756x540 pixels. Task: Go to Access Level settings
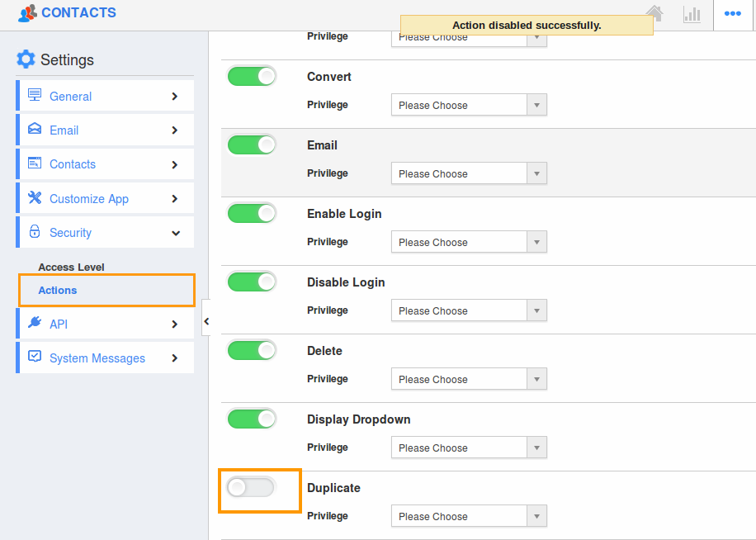pyautogui.click(x=71, y=267)
